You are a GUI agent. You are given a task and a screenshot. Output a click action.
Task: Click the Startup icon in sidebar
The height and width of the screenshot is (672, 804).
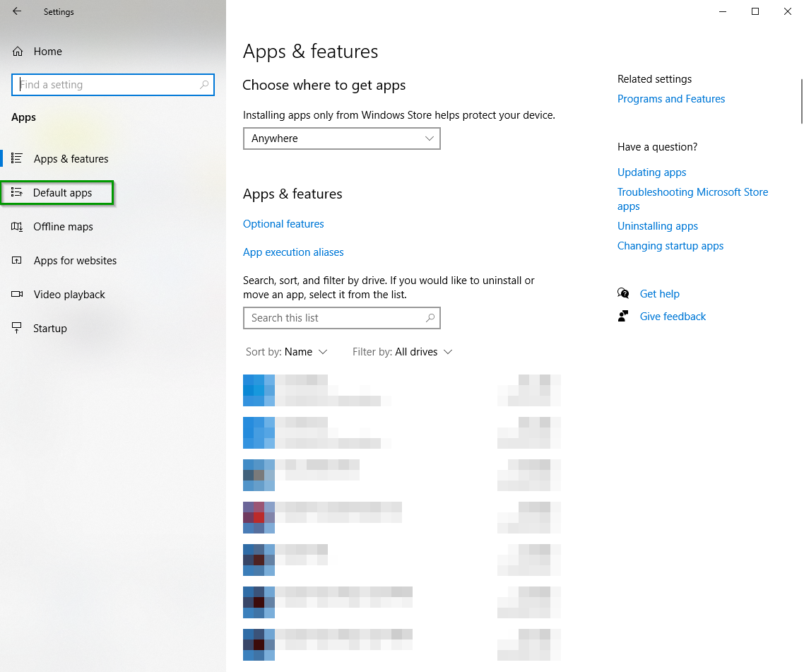18,329
